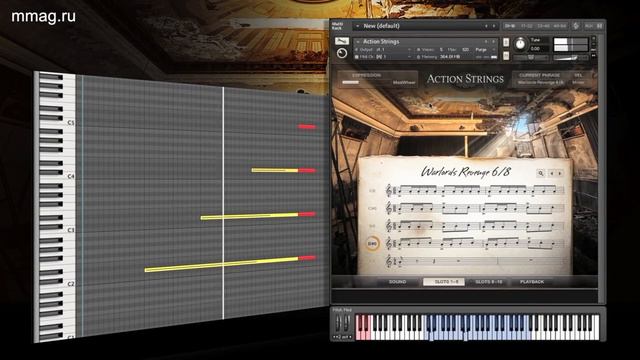
Task: Go to next multi preset arrow
Action: click(494, 26)
